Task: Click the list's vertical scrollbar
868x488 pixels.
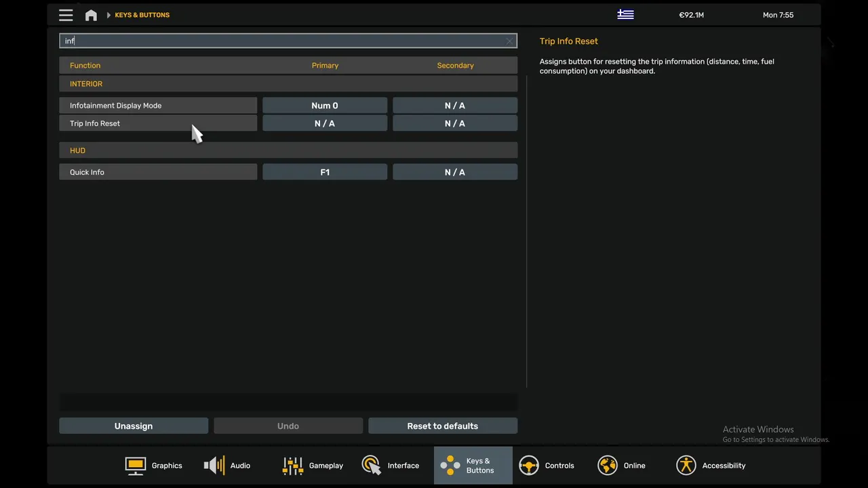Action: pyautogui.click(x=526, y=230)
